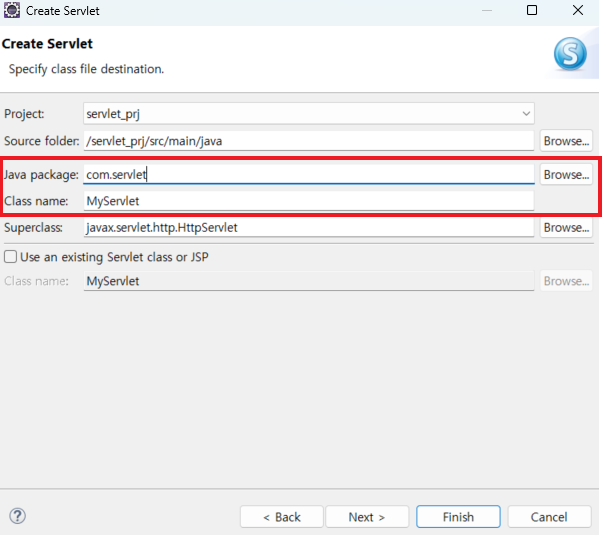Click the help question mark icon
The height and width of the screenshot is (535, 603).
coord(17,516)
